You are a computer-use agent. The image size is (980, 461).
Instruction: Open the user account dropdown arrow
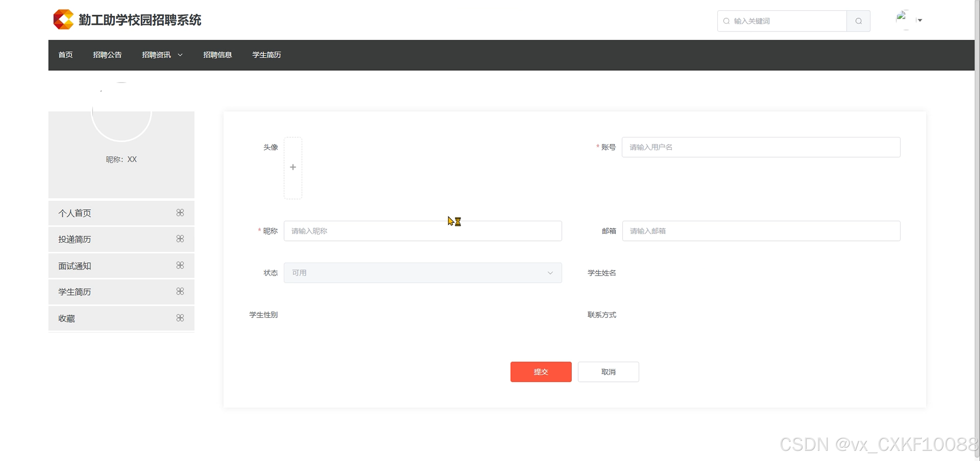coord(920,20)
